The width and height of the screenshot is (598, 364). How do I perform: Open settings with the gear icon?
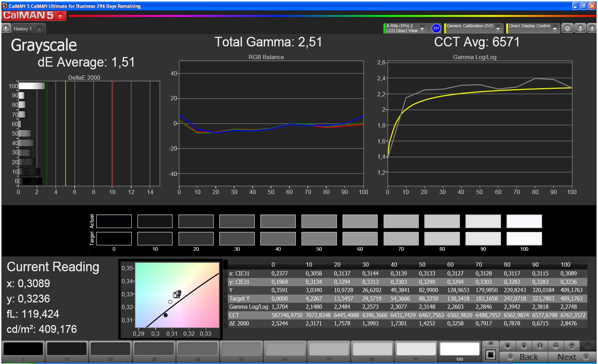point(568,28)
